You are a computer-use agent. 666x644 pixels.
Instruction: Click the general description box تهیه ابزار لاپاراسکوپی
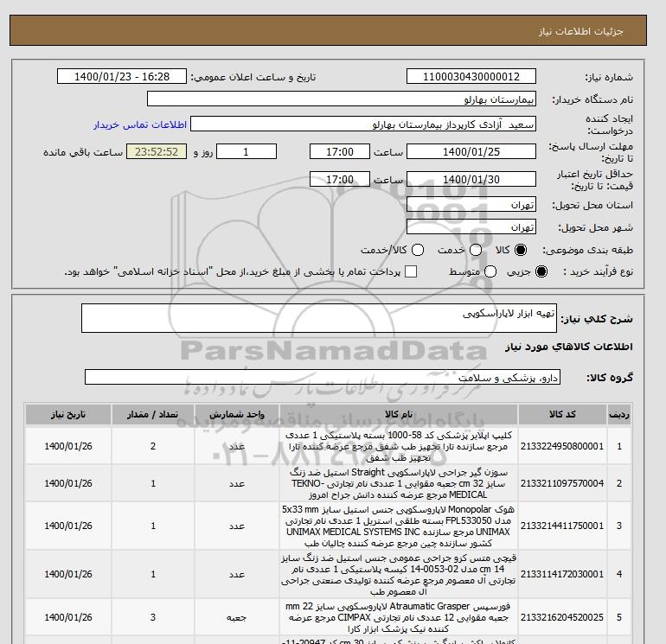(319, 318)
